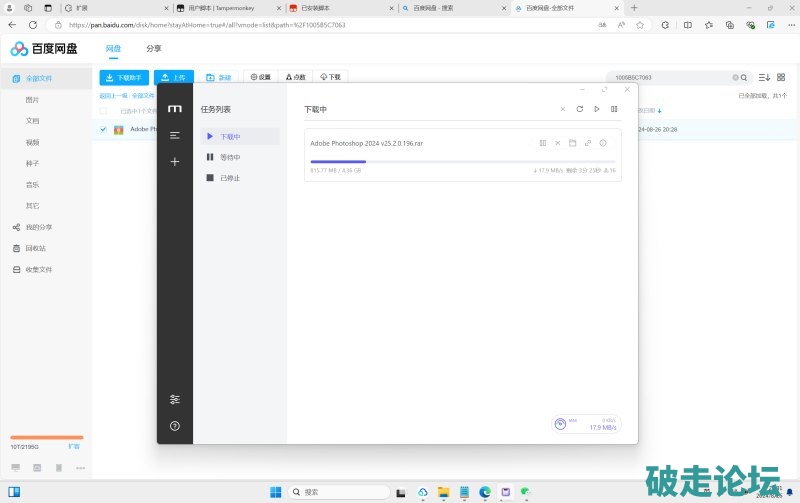Switch to the 分享 tab
Image resolution: width=800 pixels, height=503 pixels.
pyautogui.click(x=154, y=48)
